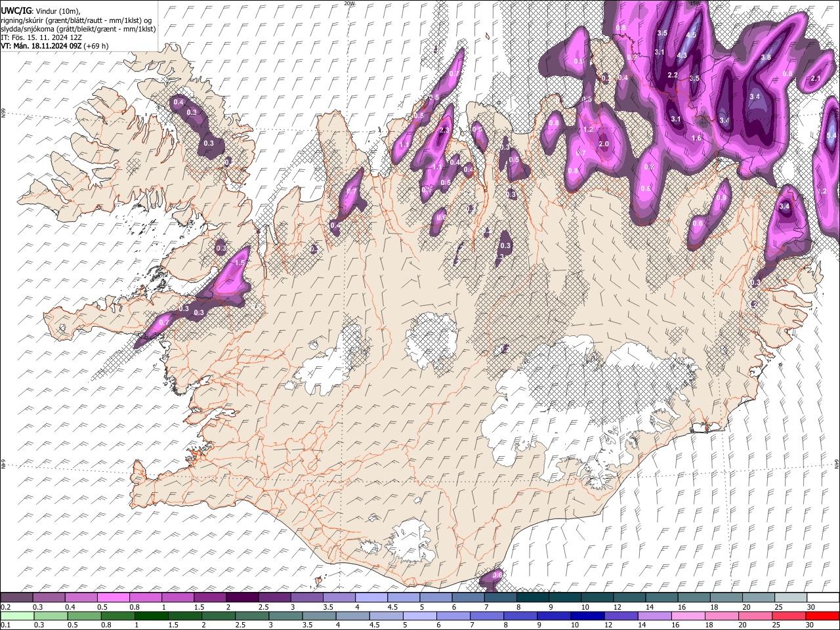This screenshot has height=630, width=840.
Task: Pick the snow scale swatch between 12 and 14
Action: [x=629, y=597]
